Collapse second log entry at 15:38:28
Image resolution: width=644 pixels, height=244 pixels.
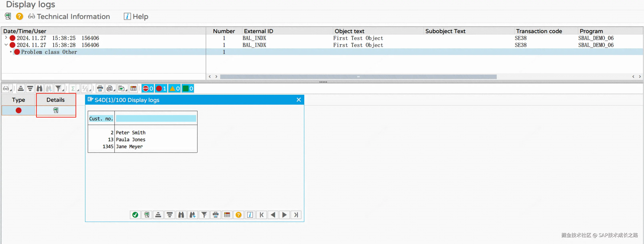[6, 45]
